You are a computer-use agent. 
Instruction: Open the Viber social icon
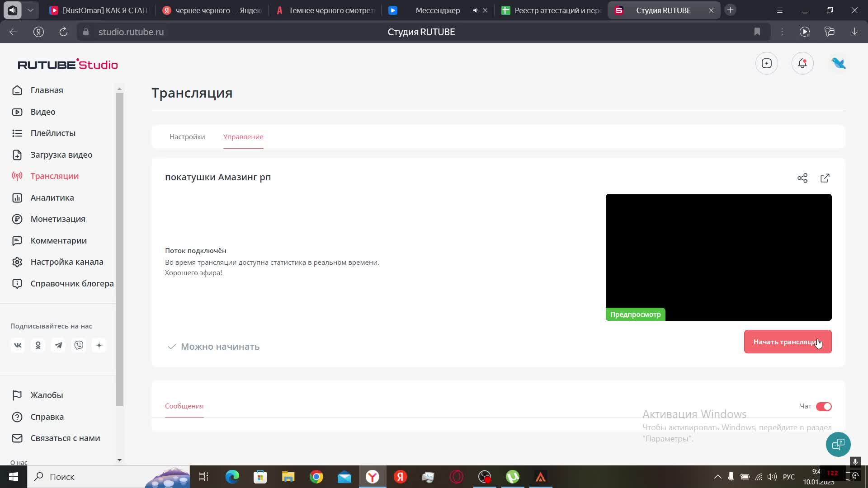(79, 346)
